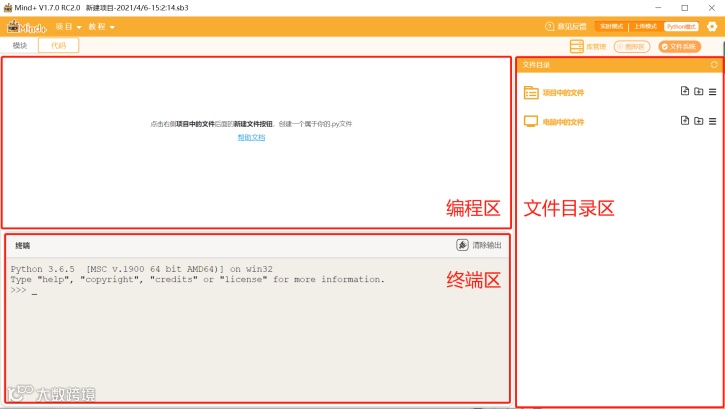725x409 pixels.
Task: Click the 文件目录 panel header text
Action: click(x=536, y=65)
